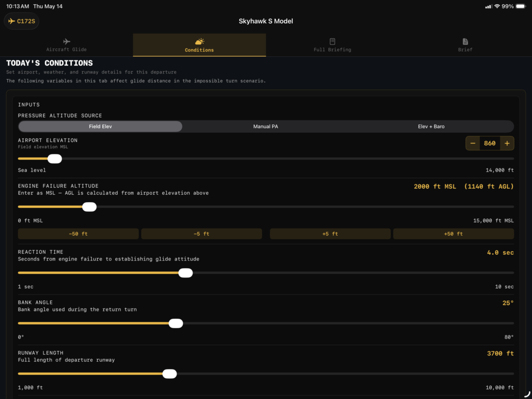Increase airport elevation with plus button
This screenshot has width=532, height=399.
pyautogui.click(x=507, y=143)
